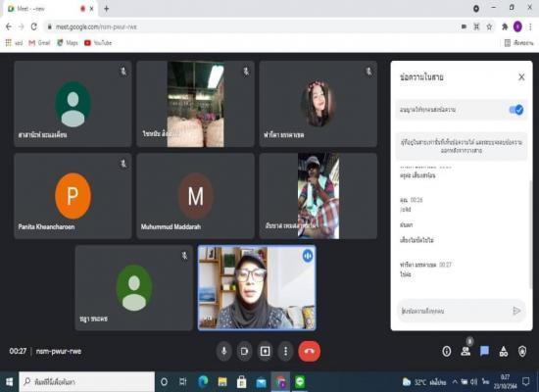Screen dimensions: 539x392
Task: Open the YouTube bookmark
Action: pyautogui.click(x=98, y=43)
